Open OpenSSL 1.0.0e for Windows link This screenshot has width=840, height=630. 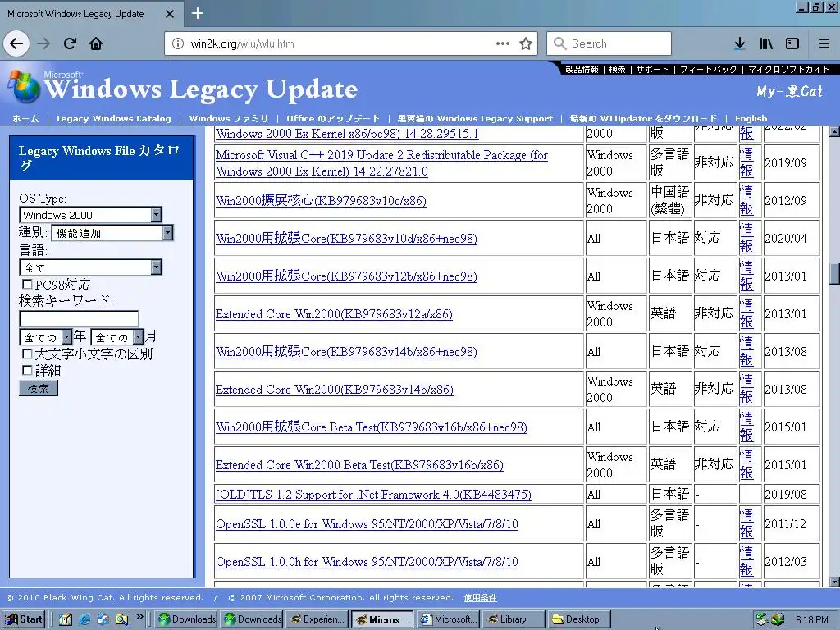[x=367, y=524]
